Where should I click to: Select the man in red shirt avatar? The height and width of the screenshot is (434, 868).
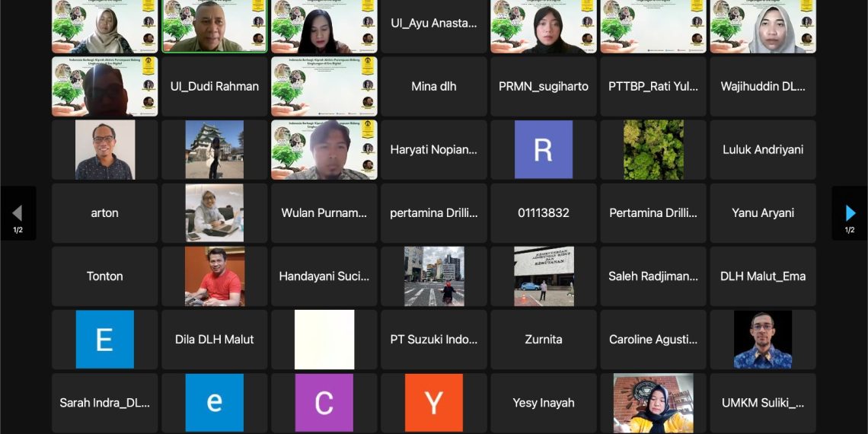coord(214,276)
